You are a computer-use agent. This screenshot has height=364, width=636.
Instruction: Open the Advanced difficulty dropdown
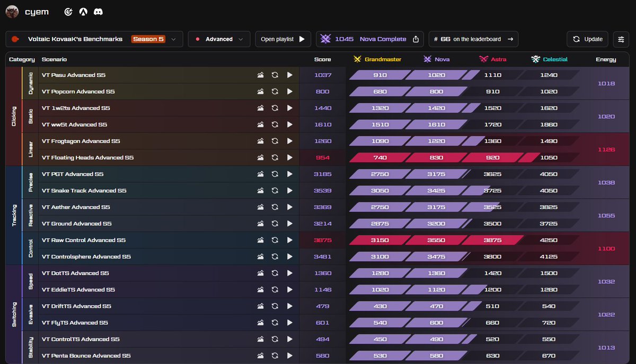coord(219,39)
